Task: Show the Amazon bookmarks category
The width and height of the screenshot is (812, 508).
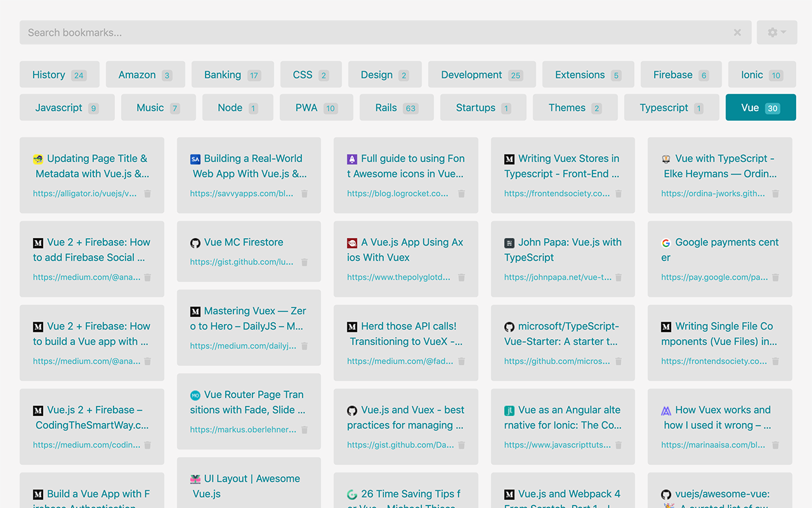Action: click(145, 75)
